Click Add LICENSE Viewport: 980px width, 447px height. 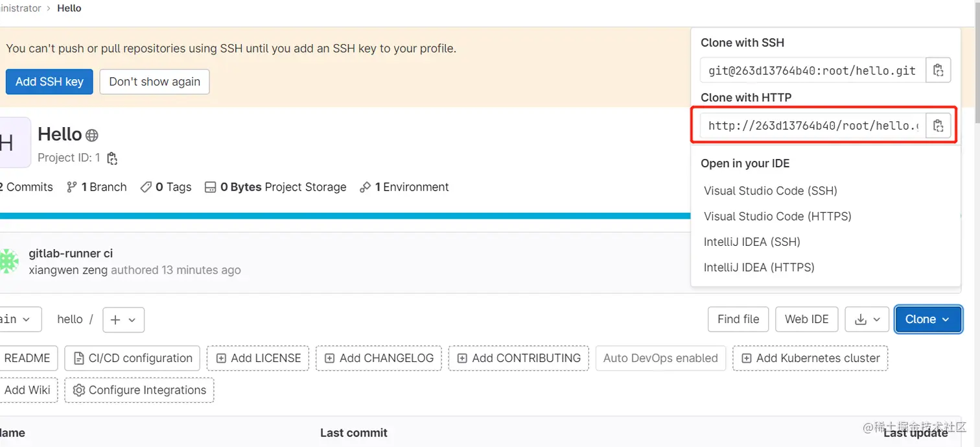click(x=258, y=358)
